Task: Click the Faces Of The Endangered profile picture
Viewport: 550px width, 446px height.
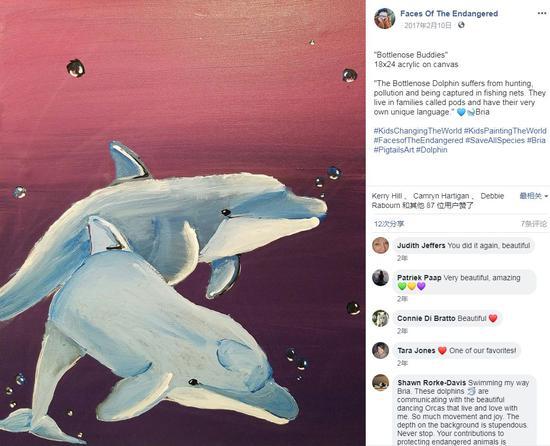Action: (385, 18)
